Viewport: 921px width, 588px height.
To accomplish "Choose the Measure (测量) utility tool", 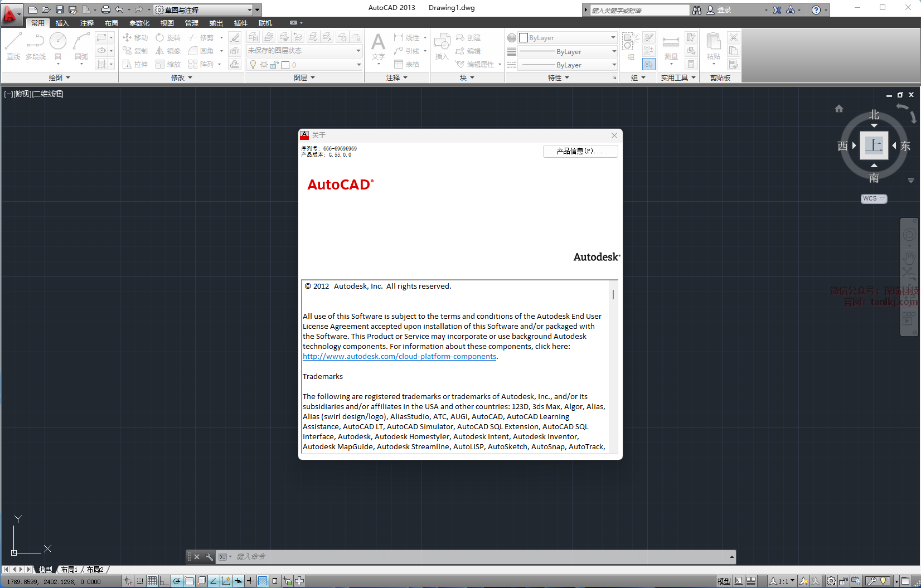I will click(671, 46).
